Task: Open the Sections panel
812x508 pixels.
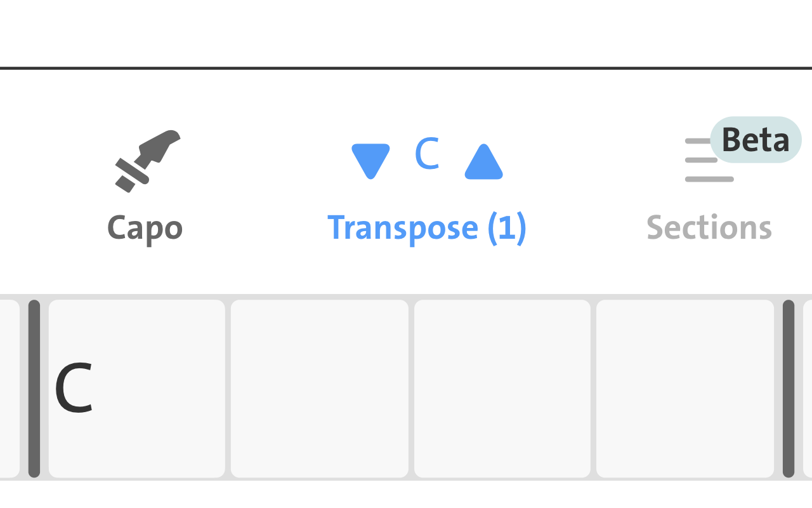Action: 709,227
